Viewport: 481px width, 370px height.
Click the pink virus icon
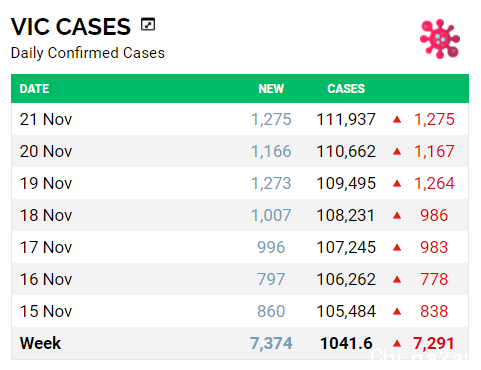[440, 39]
